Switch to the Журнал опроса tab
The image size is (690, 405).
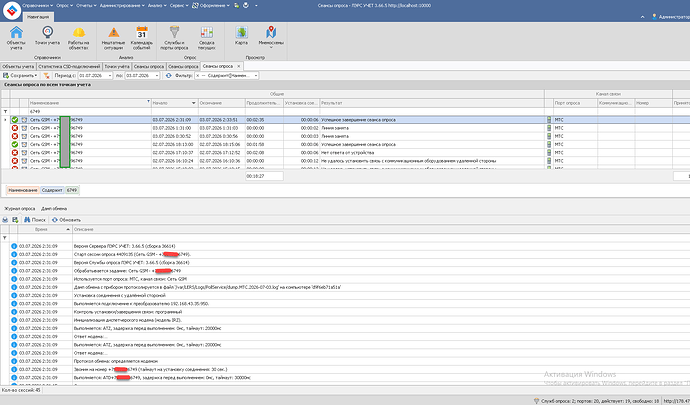[20, 209]
